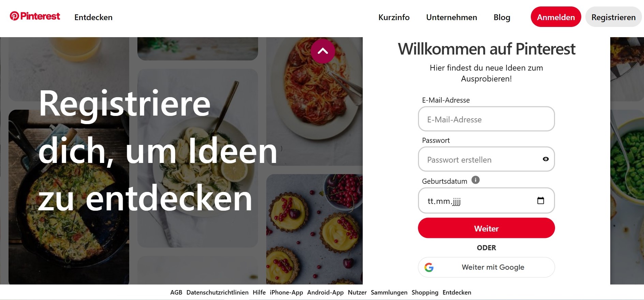Click the Registrieren button
The image size is (644, 300).
613,17
